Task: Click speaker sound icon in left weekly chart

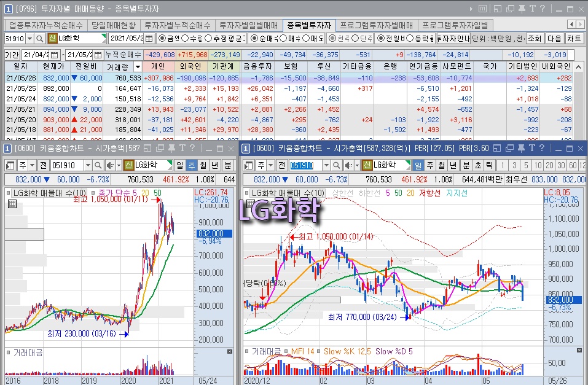Action: click(x=110, y=165)
